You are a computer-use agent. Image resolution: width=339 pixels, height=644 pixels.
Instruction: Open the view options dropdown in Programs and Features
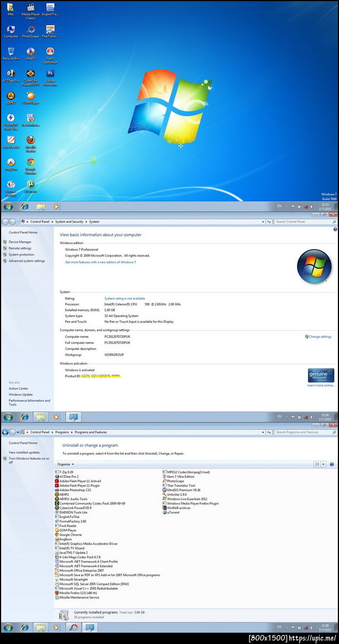323,464
